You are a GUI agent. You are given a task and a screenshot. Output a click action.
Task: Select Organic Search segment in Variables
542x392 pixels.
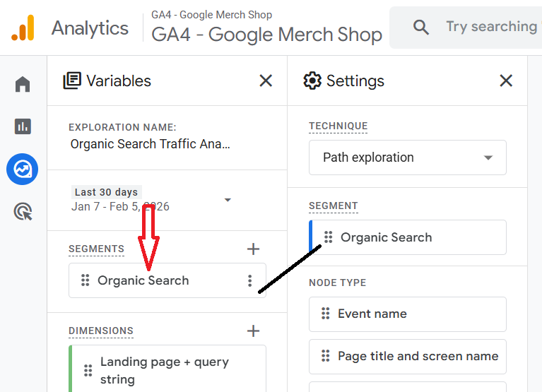pyautogui.click(x=143, y=280)
